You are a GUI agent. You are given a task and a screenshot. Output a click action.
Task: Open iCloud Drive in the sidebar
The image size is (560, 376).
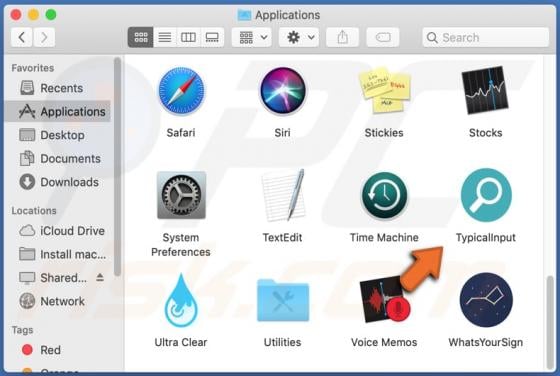tap(57, 231)
